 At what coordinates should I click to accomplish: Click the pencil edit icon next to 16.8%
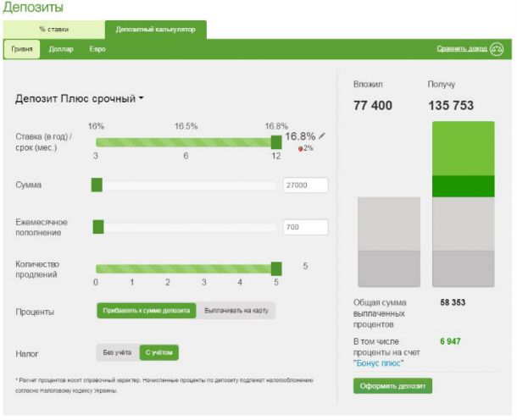pos(322,135)
